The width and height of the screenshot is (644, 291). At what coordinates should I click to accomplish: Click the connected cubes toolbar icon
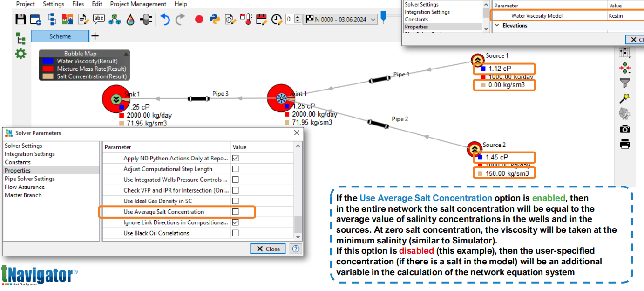pos(115,19)
